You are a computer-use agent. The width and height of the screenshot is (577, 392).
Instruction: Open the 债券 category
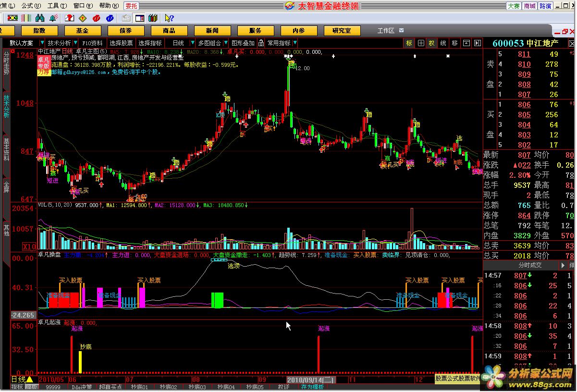(x=126, y=30)
